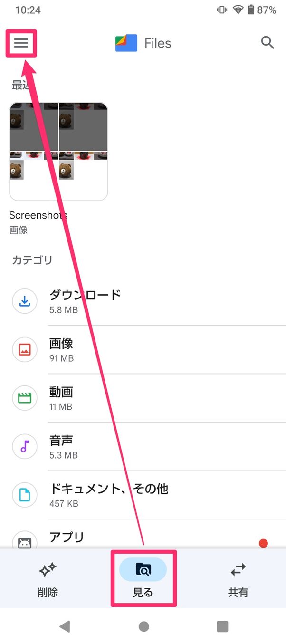Open the ドキュメント、その他 category icon
The width and height of the screenshot is (286, 644).
pos(24,494)
